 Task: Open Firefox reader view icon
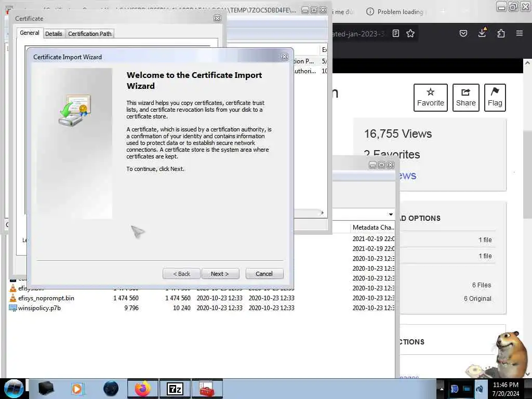[395, 33]
